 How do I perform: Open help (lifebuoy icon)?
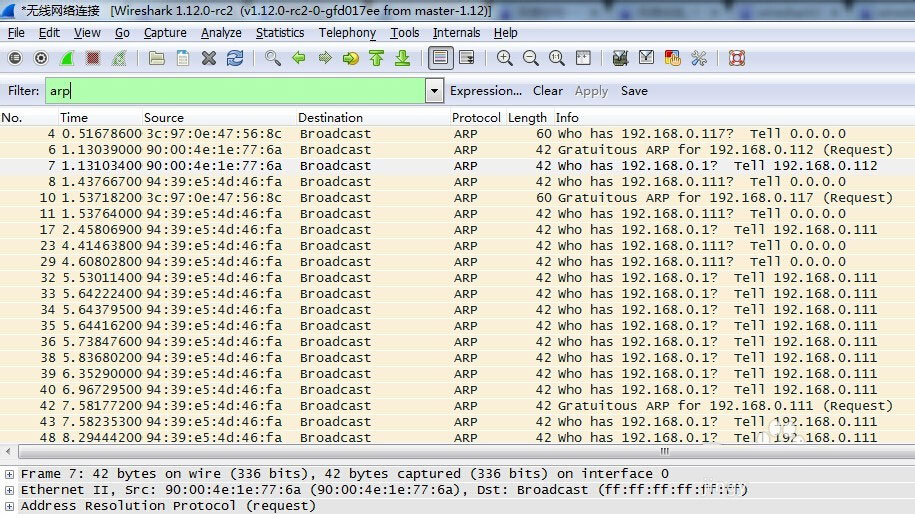(x=736, y=58)
